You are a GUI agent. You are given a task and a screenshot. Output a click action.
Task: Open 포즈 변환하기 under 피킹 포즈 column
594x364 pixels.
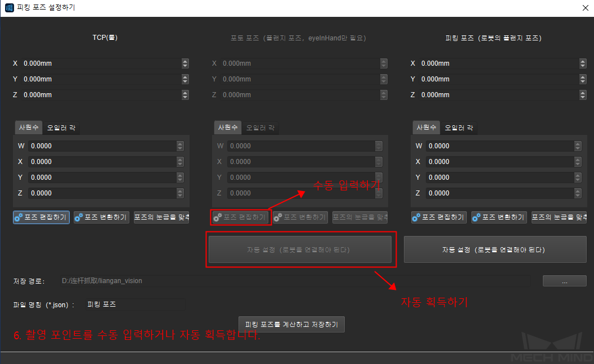tap(499, 217)
